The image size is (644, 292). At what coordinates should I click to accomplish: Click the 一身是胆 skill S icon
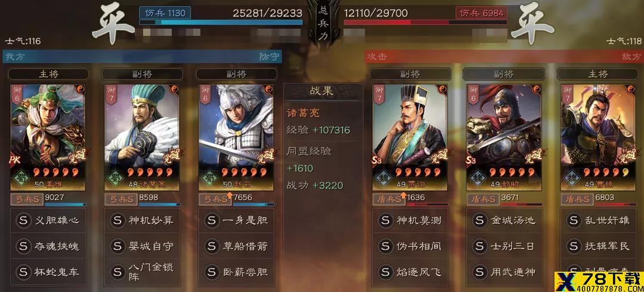coord(212,220)
